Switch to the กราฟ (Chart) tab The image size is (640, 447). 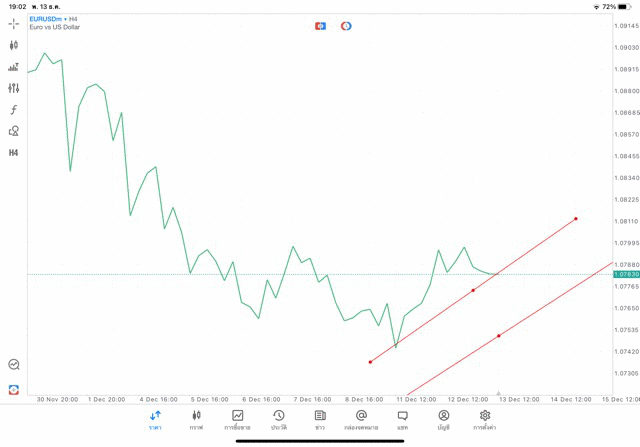click(x=196, y=419)
